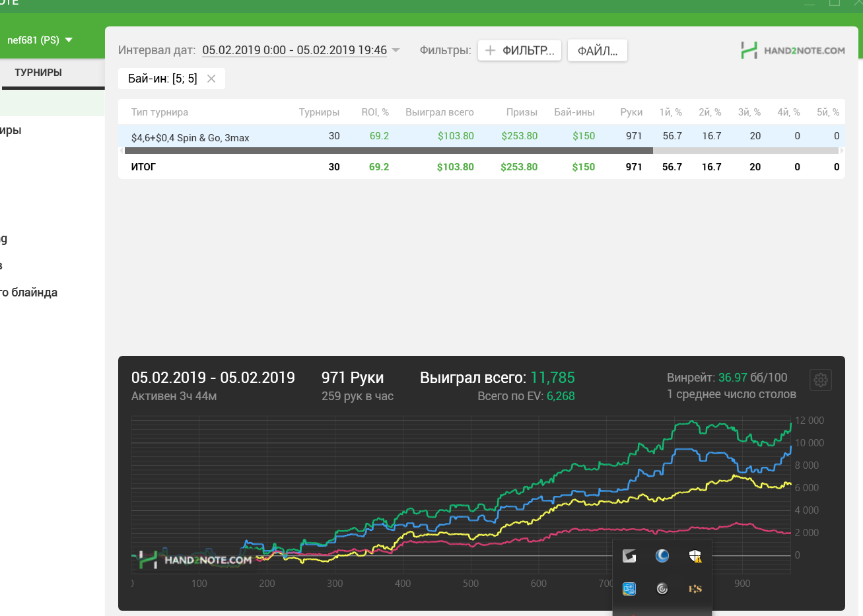Click $103.80 in the Spin & Go row
This screenshot has width=863, height=616.
(x=456, y=136)
